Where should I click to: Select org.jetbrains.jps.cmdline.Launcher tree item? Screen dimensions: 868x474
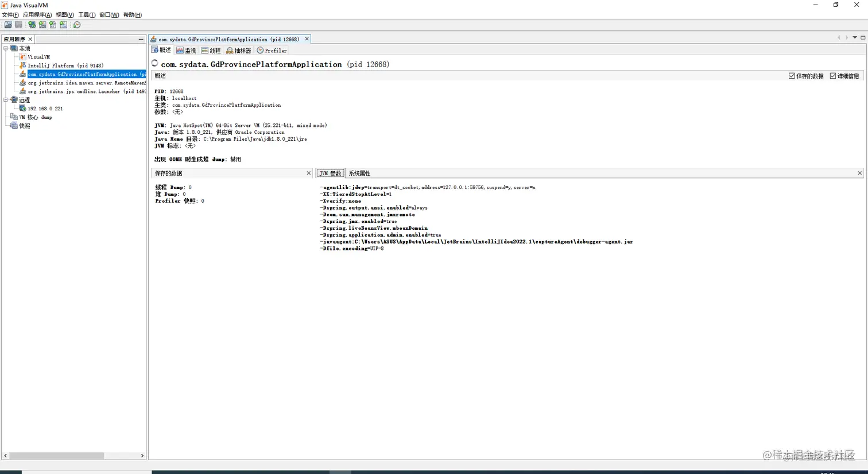pos(87,91)
